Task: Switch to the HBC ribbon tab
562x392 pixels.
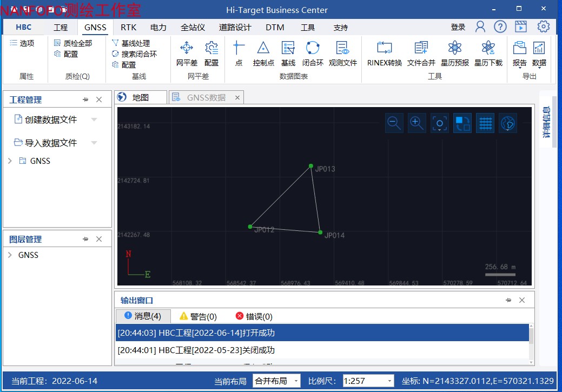Action: tap(24, 27)
